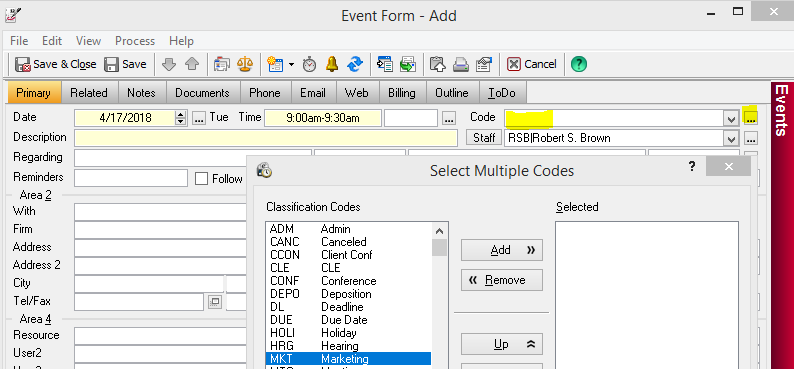Select DEPO Deposition code
794x369 pixels.
click(x=348, y=294)
